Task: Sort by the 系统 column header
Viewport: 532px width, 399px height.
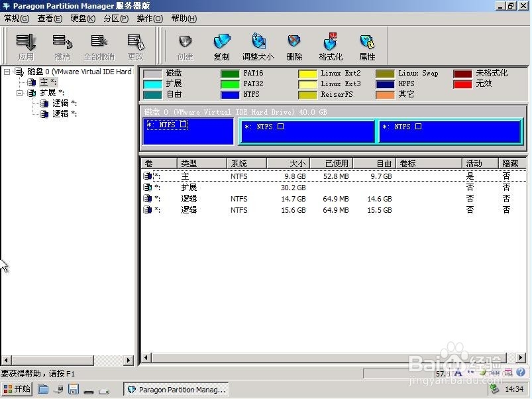Action: coord(246,163)
